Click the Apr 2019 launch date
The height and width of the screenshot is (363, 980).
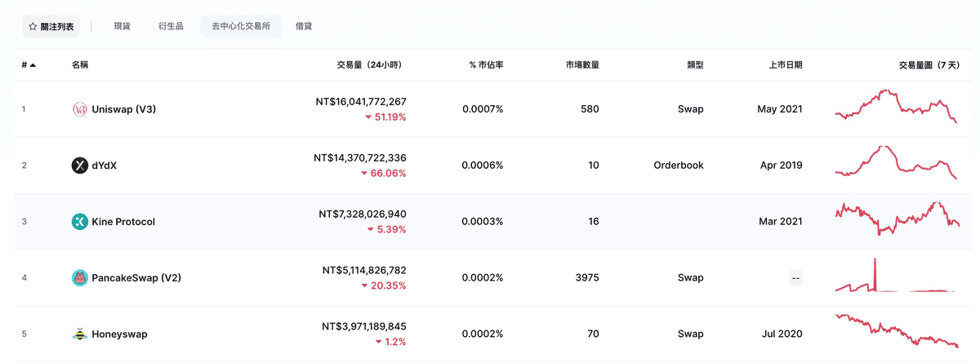pyautogui.click(x=781, y=166)
